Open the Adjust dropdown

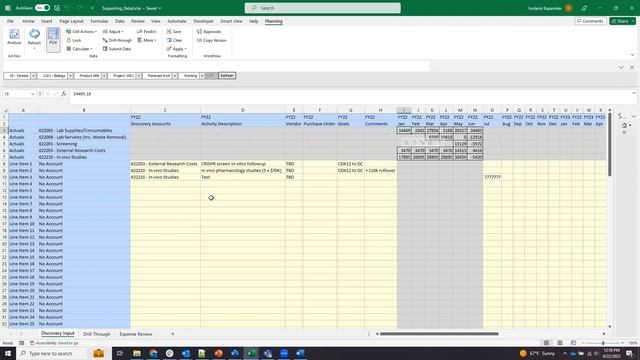pyautogui.click(x=113, y=31)
